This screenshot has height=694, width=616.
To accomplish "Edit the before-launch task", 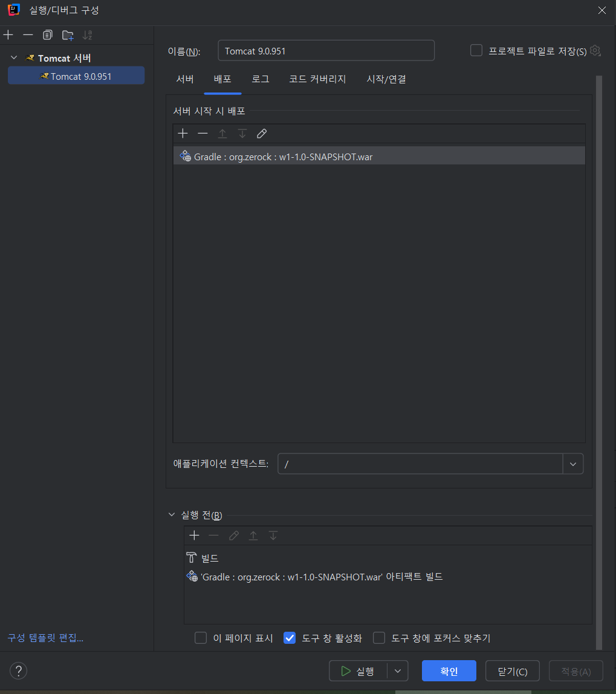I will point(234,536).
